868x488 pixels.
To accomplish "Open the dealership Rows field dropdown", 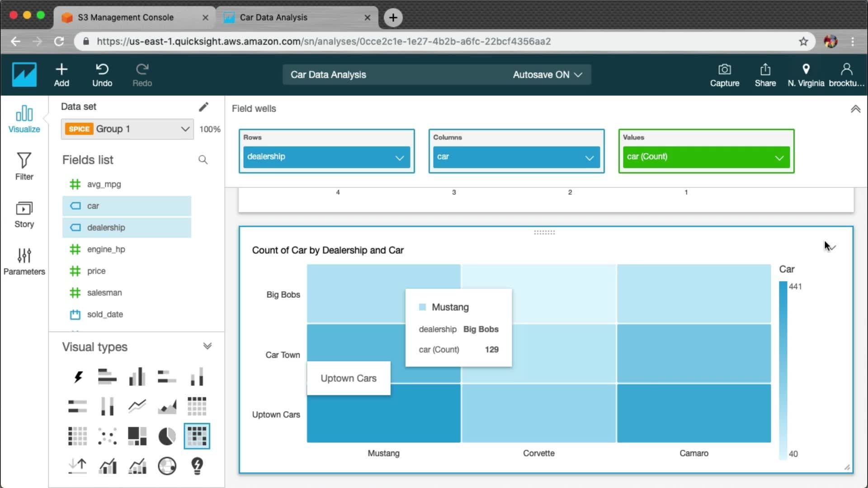I will 399,158.
